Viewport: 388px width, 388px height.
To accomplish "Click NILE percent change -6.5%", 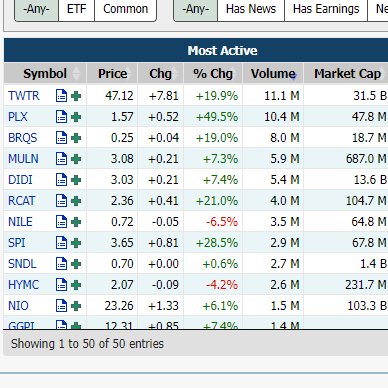I will click(222, 222).
